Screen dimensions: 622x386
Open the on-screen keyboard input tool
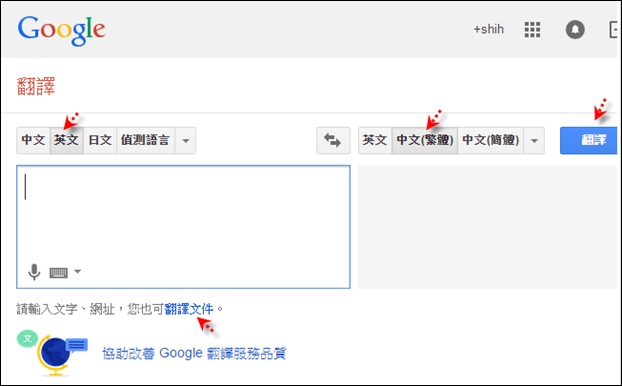(x=58, y=273)
